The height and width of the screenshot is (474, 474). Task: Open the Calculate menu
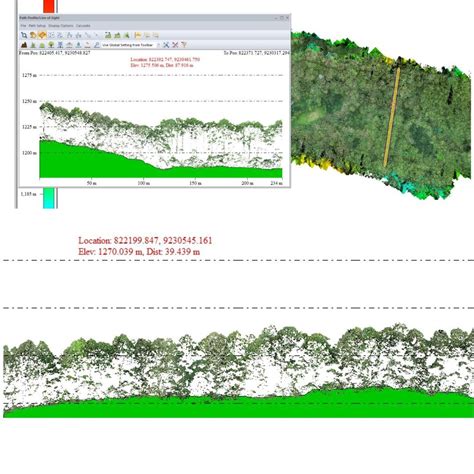coord(83,26)
